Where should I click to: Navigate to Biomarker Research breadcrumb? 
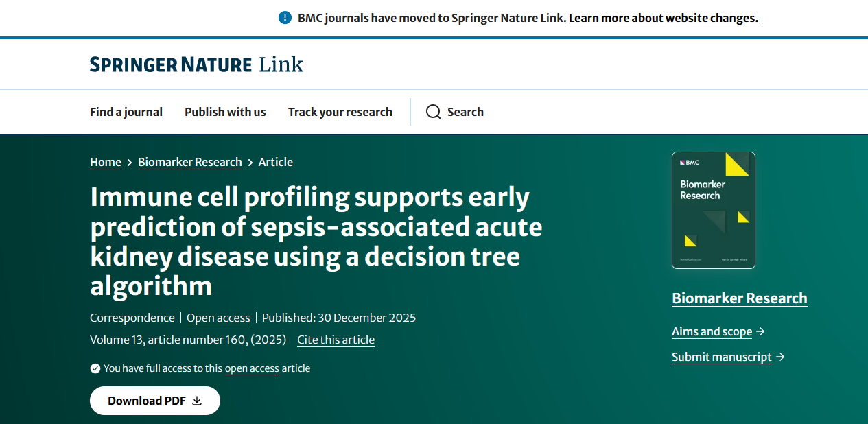tap(189, 162)
